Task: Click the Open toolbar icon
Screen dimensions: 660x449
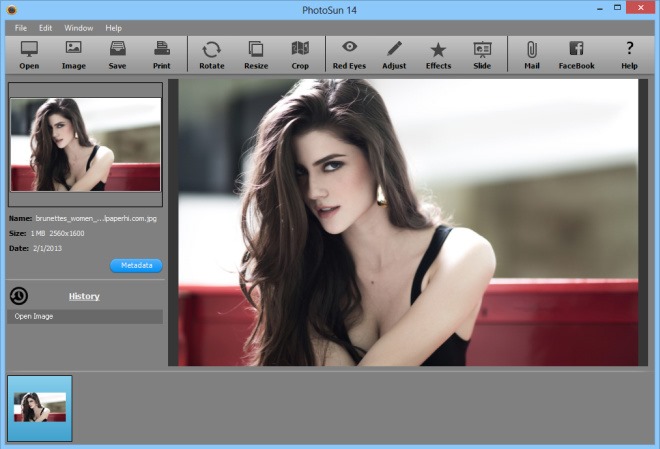Action: coord(29,54)
